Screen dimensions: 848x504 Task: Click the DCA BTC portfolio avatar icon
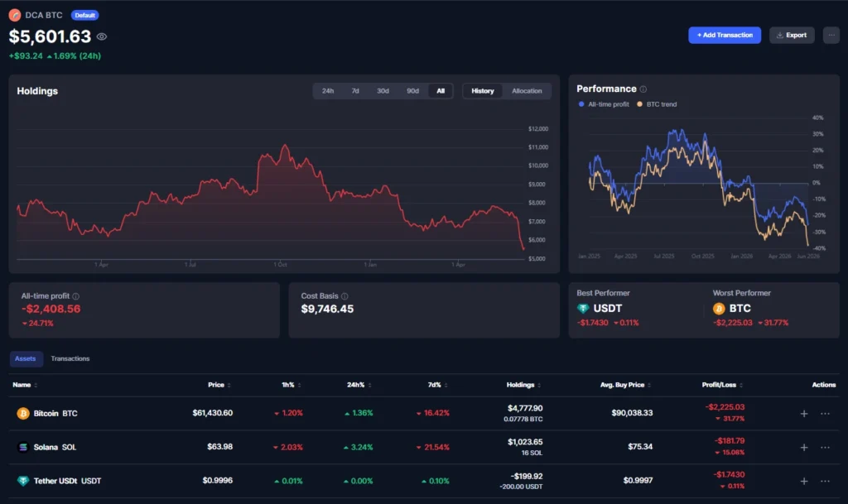coord(15,15)
